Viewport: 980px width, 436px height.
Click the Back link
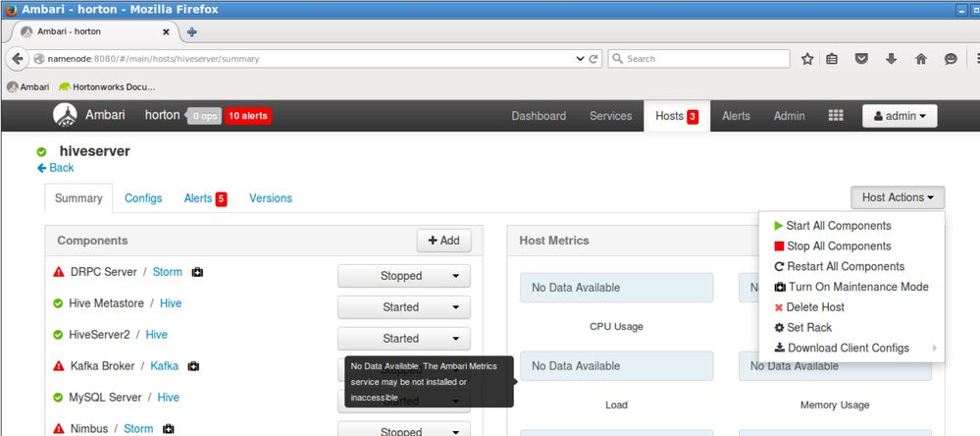click(x=56, y=168)
